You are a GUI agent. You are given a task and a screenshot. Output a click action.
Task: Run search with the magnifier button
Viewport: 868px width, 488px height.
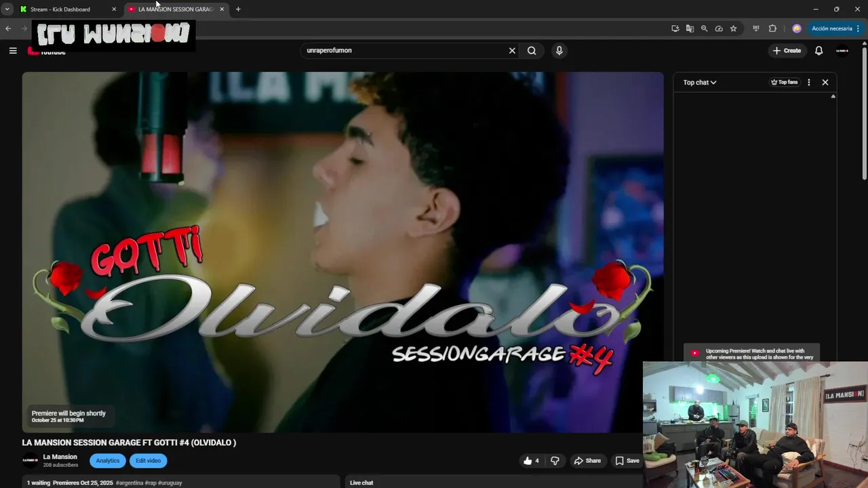click(x=532, y=51)
